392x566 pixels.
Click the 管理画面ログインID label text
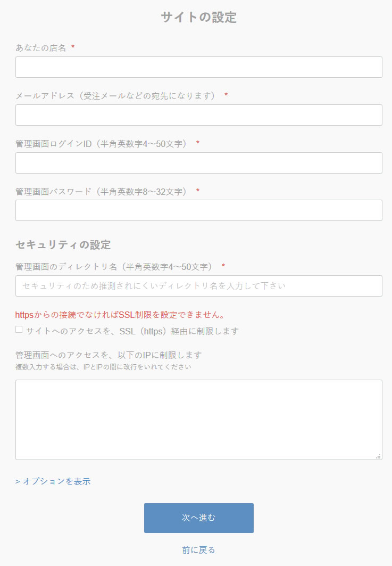101,144
